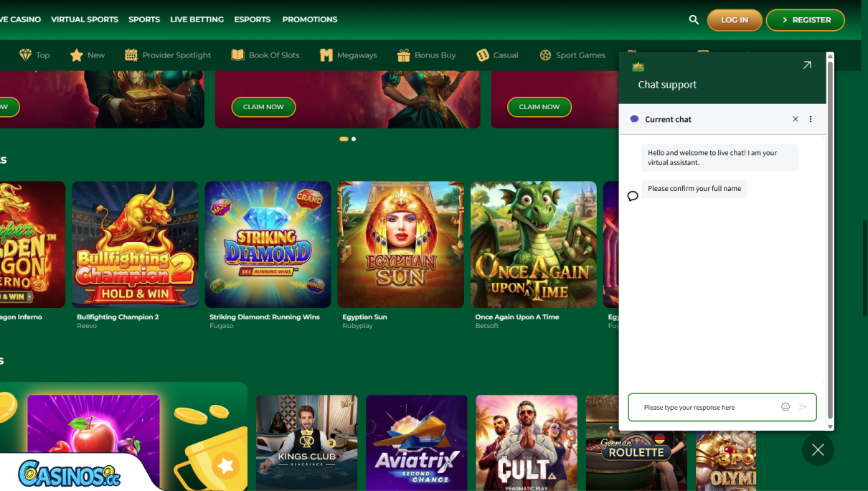Screen dimensions: 868x491
Task: Open the emoji picker in chat
Action: pyautogui.click(x=786, y=407)
